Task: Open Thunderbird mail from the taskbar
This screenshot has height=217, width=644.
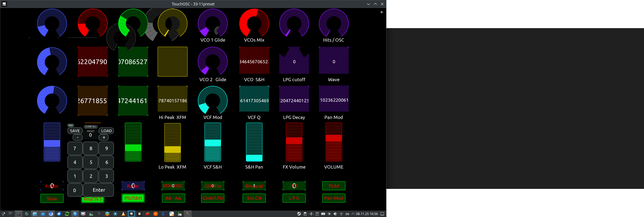Action: click(59, 214)
